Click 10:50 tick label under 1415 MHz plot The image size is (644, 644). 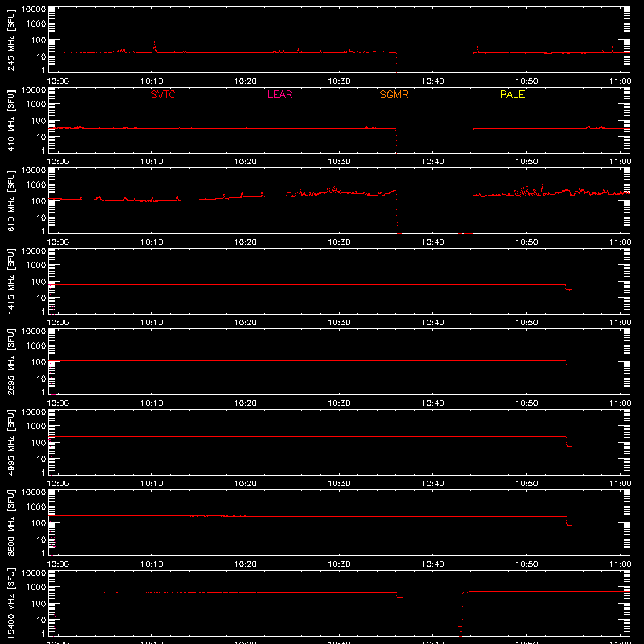tap(526, 323)
